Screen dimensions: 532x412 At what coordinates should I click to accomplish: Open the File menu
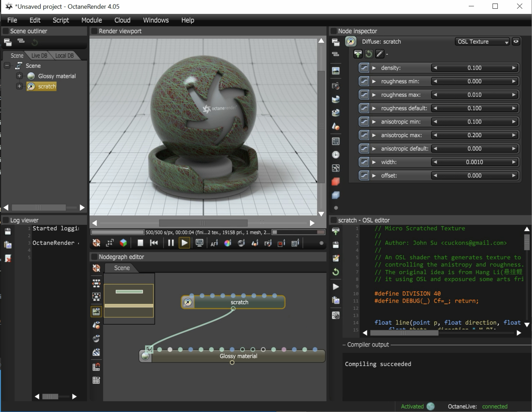pos(12,20)
